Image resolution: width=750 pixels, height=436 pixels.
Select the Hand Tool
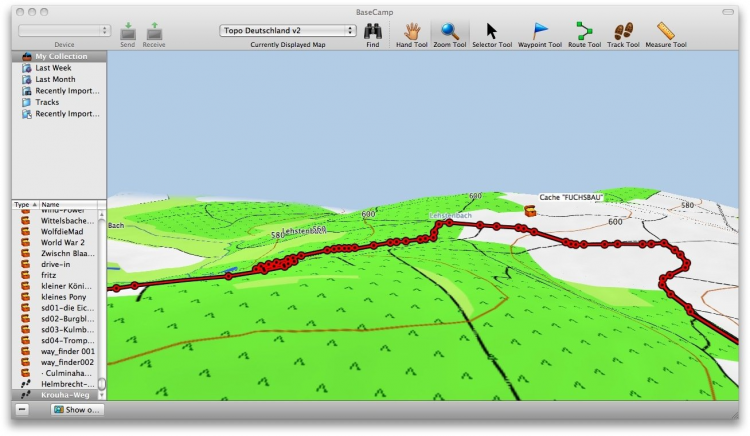[411, 35]
